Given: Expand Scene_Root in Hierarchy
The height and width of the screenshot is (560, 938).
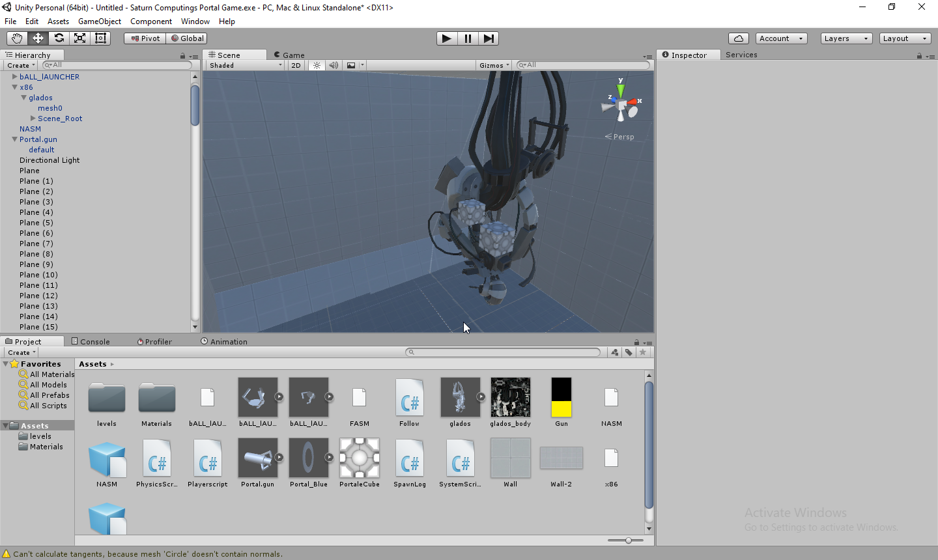Looking at the screenshot, I should coord(33,119).
